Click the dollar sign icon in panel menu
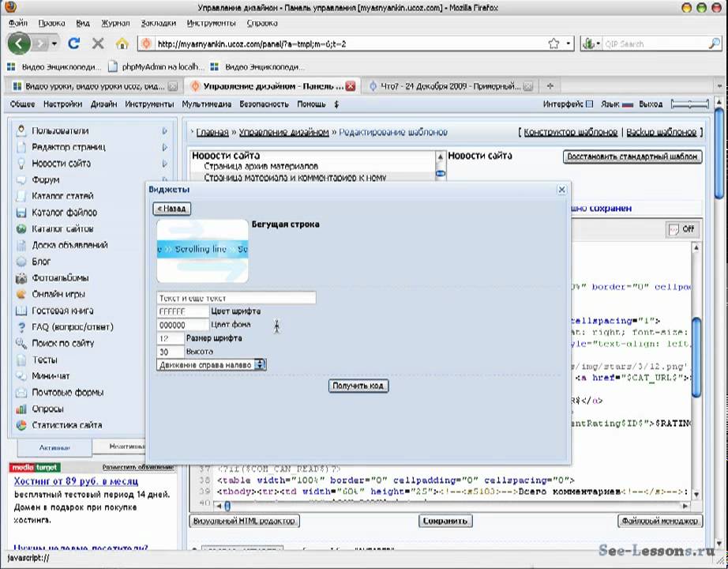Viewport: 728px width, 569px height. tap(336, 104)
